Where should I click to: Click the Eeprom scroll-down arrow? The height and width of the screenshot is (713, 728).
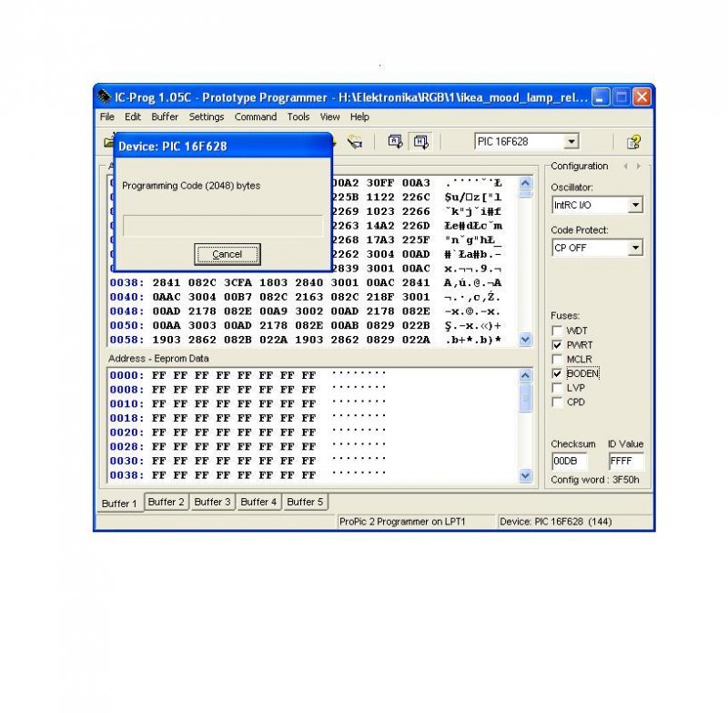[525, 475]
